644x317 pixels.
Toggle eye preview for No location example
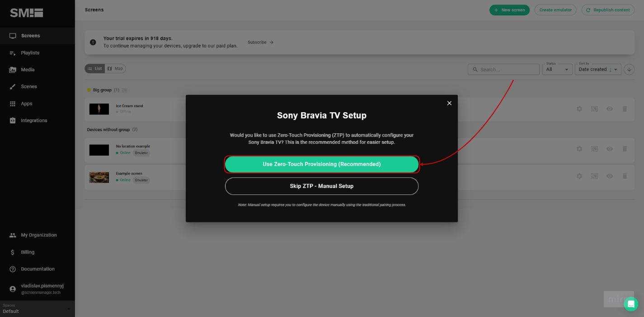pos(610,149)
